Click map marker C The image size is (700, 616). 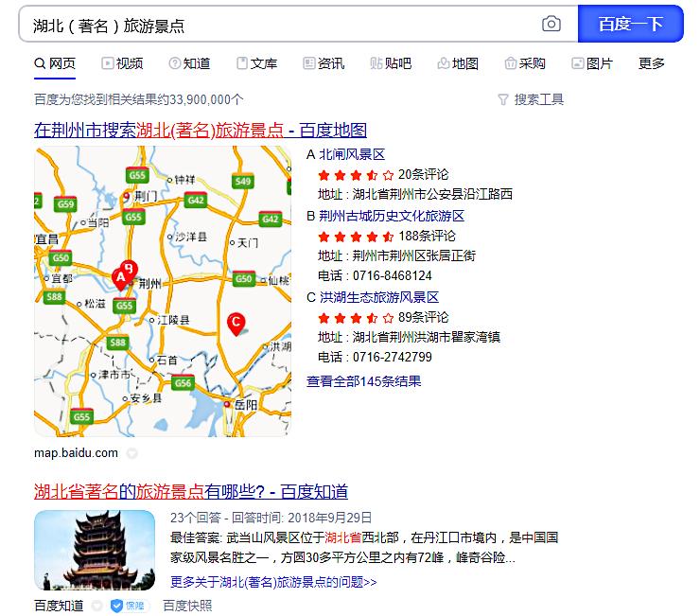point(236,324)
